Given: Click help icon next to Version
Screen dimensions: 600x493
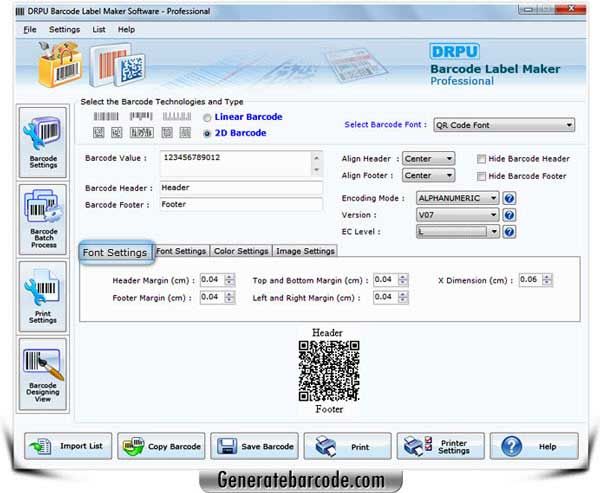Looking at the screenshot, I should click(x=509, y=215).
